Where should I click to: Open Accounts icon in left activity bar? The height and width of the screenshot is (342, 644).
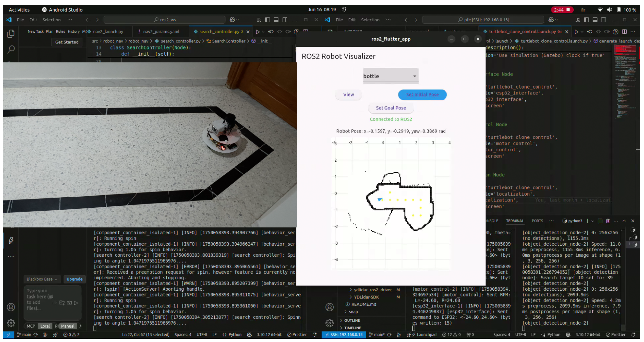tap(11, 307)
